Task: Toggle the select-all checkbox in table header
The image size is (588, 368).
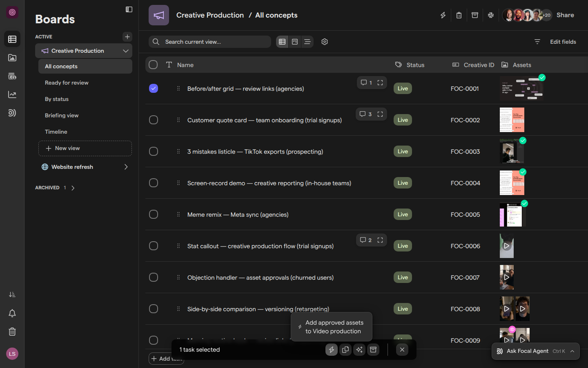Action: coord(153,65)
